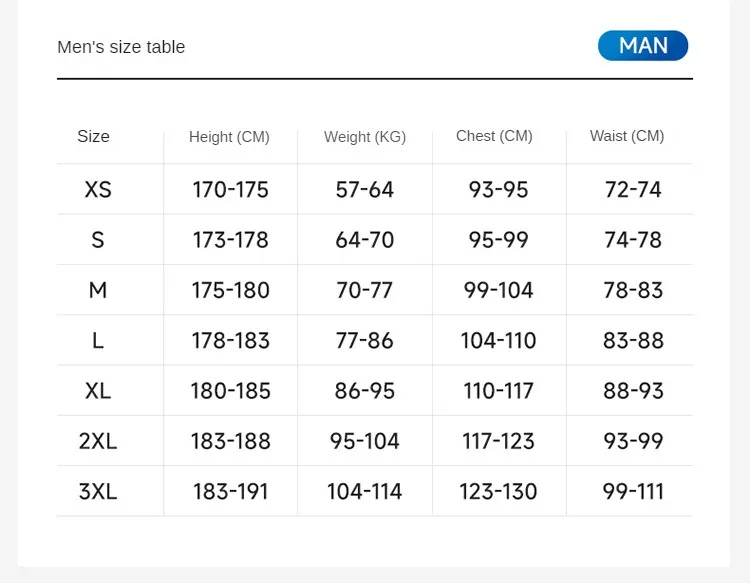
Task: Click the blue MAN badge
Action: (643, 46)
